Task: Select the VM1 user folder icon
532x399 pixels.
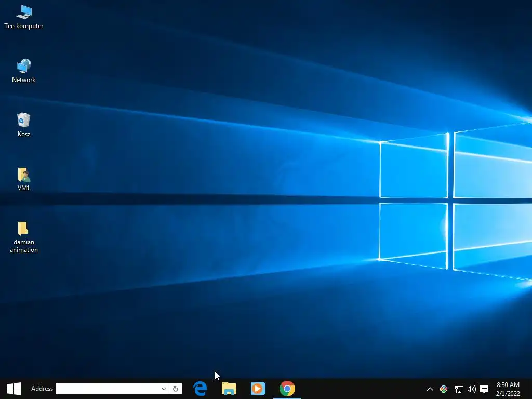Action: tap(24, 179)
